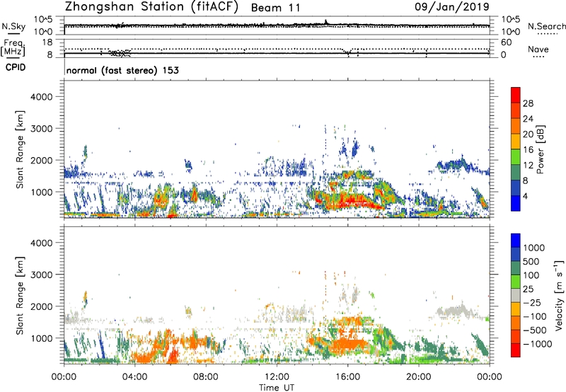Select the "Beam 11" label in the header
The width and height of the screenshot is (566, 392).
(275, 8)
